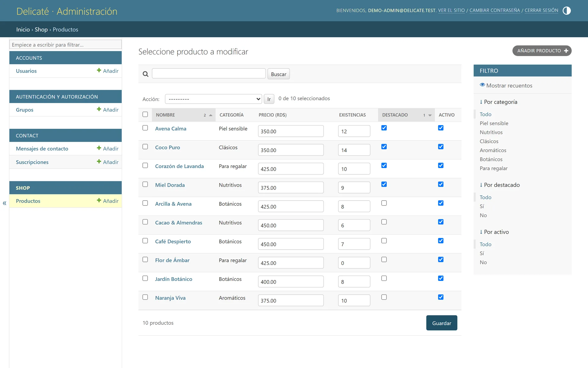The height and width of the screenshot is (368, 588).
Task: Follow the Ver el sitio link
Action: point(451,10)
